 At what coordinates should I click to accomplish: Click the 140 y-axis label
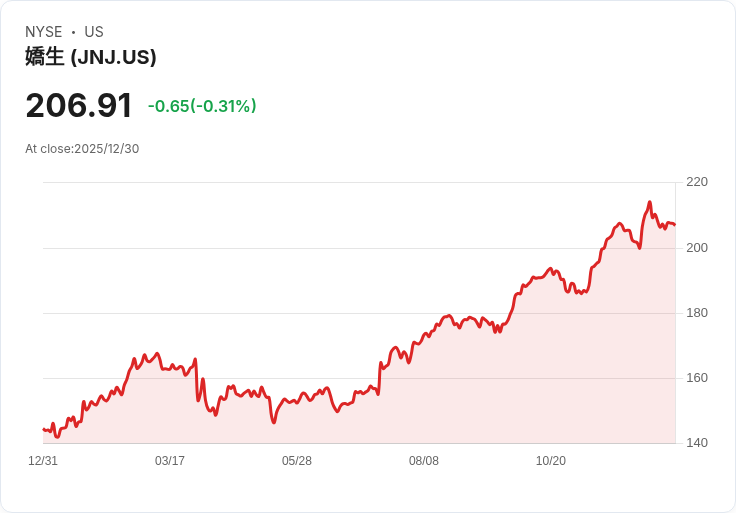tap(697, 443)
